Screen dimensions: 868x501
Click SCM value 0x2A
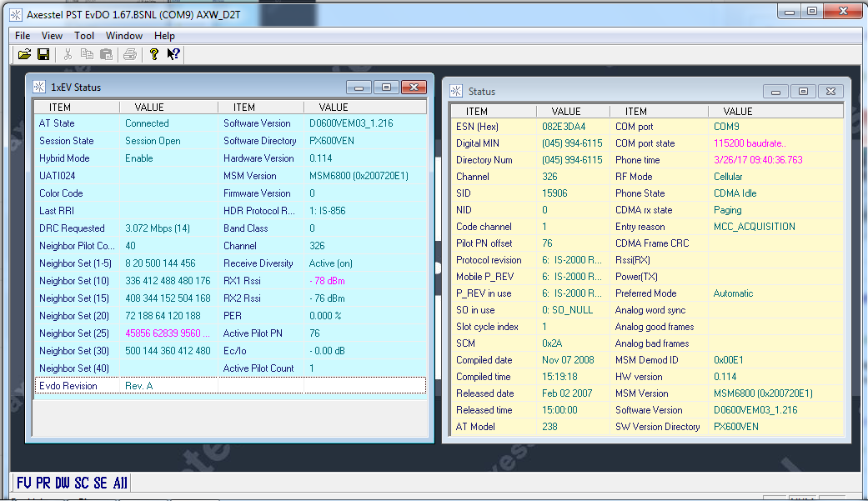coord(552,343)
